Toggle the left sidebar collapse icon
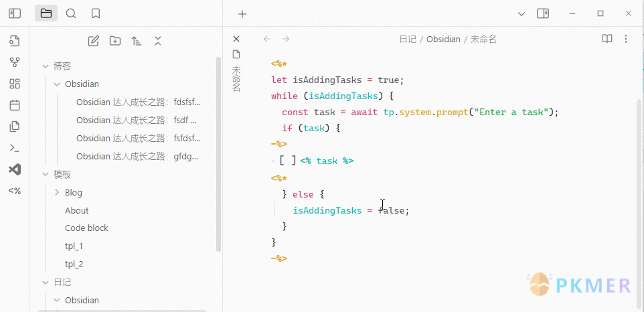 pyautogui.click(x=14, y=13)
